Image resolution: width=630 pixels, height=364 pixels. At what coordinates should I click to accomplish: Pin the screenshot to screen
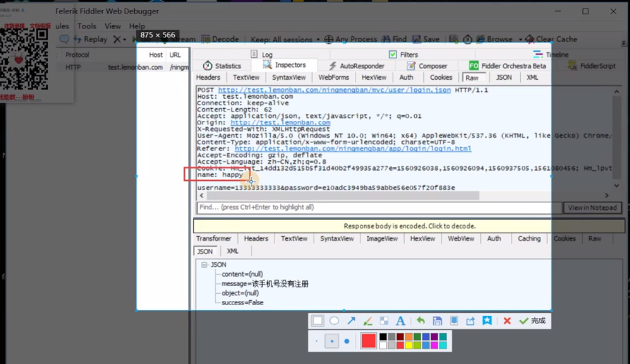tap(454, 321)
